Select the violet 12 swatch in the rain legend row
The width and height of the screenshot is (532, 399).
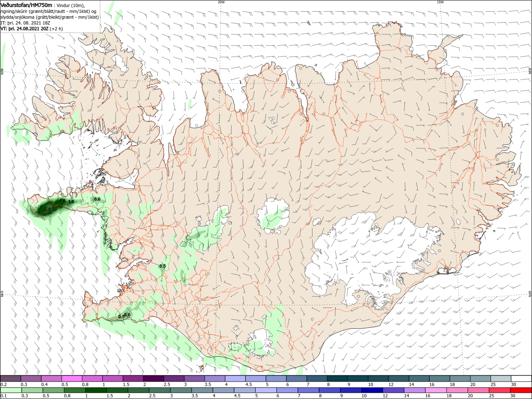coord(394,390)
